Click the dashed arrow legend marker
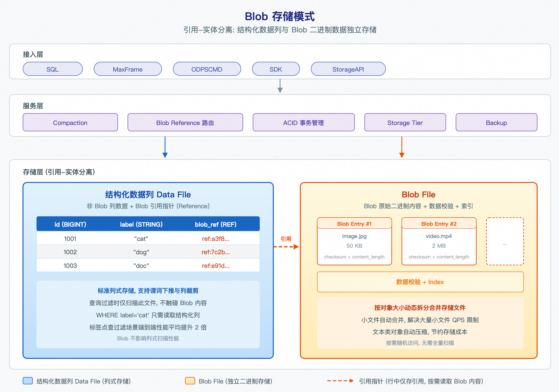Screen dimensions: 559x392 [340, 381]
